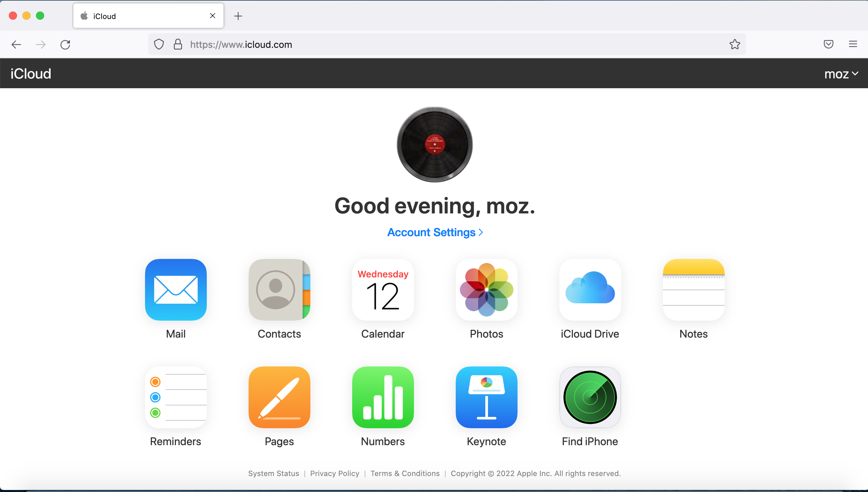Image resolution: width=868 pixels, height=492 pixels.
Task: Open the Photos app
Action: pos(486,289)
